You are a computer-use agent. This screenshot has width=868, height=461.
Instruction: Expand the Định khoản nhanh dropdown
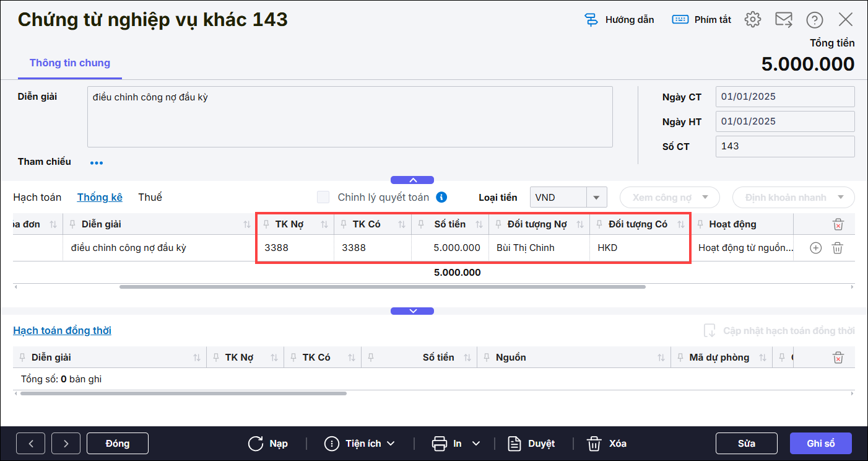[794, 197]
